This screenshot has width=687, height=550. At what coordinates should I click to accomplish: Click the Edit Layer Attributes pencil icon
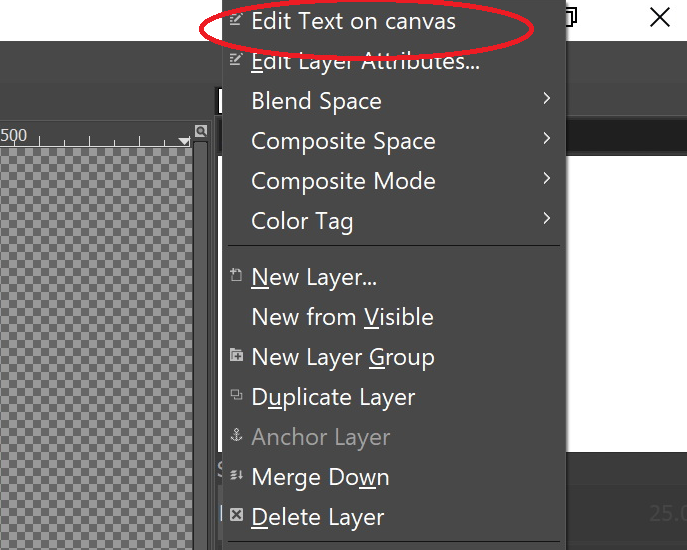click(236, 60)
